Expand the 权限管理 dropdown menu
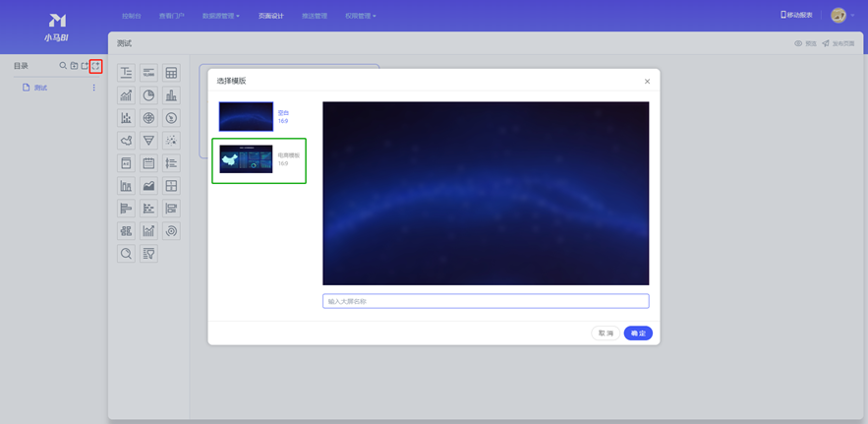This screenshot has width=868, height=424. coord(360,16)
